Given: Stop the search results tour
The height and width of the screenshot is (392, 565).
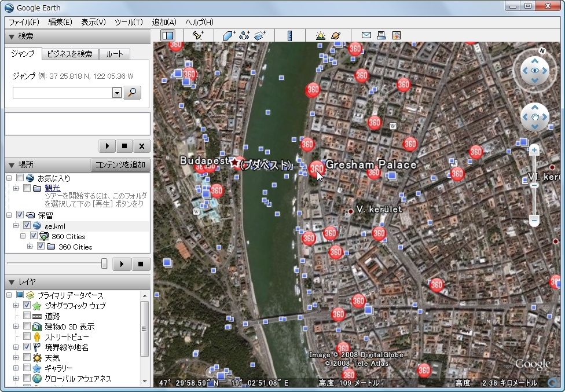Looking at the screenshot, I should pos(124,146).
